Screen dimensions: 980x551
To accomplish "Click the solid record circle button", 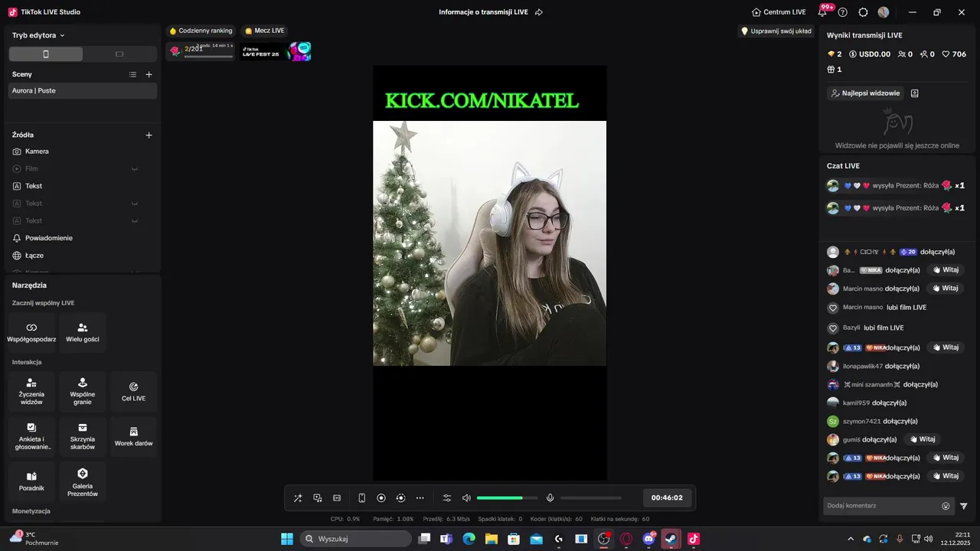I will [x=381, y=498].
